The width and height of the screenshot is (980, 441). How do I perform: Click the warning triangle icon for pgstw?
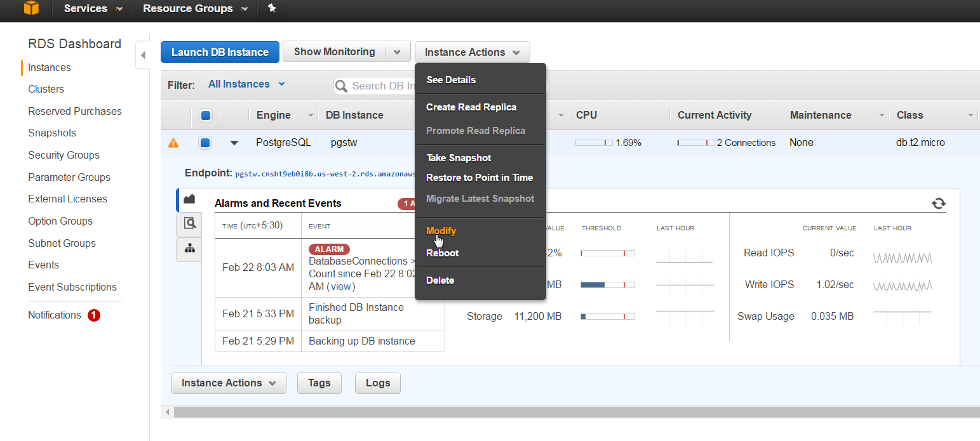(173, 143)
